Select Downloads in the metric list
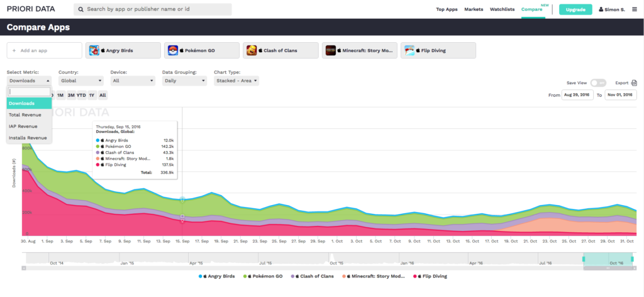 coord(29,103)
